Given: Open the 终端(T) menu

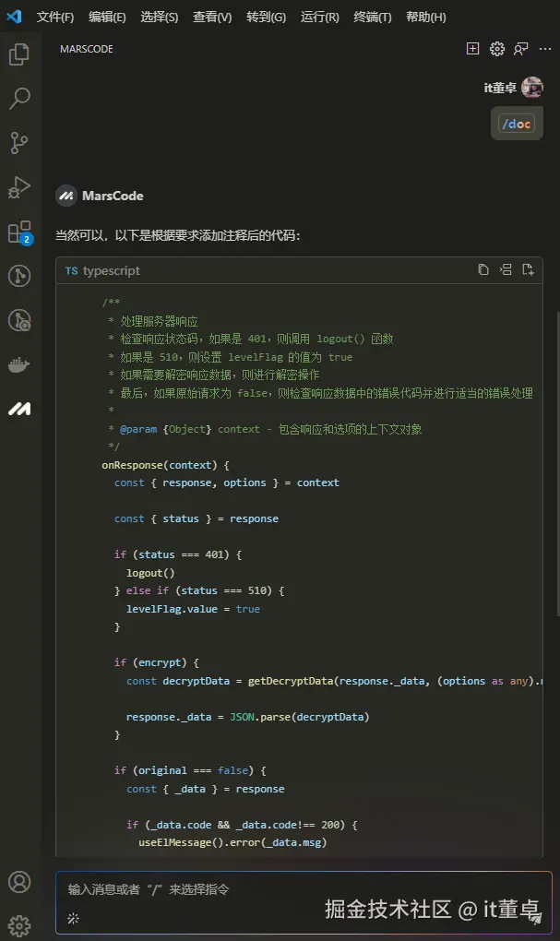Looking at the screenshot, I should (x=372, y=17).
